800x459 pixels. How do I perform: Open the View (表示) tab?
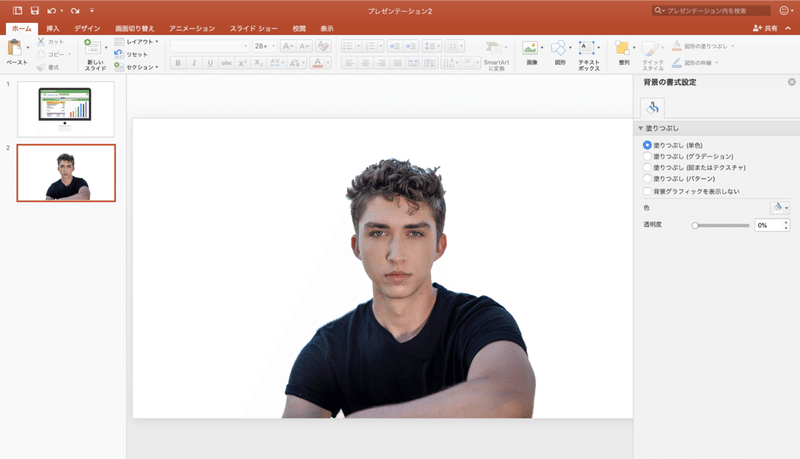327,29
